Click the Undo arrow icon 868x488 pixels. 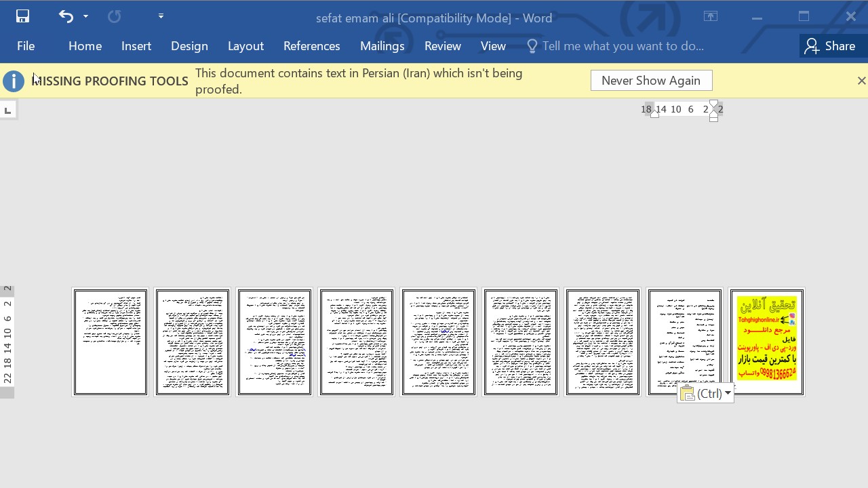pos(66,16)
